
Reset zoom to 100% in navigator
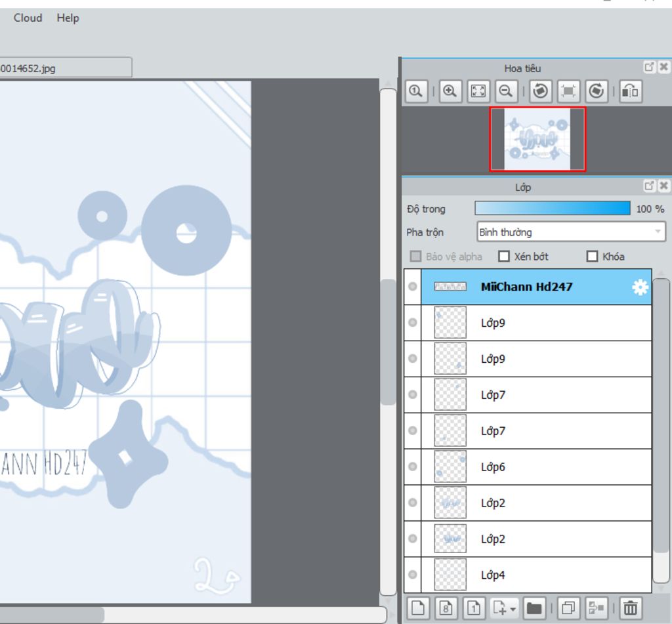click(x=416, y=91)
